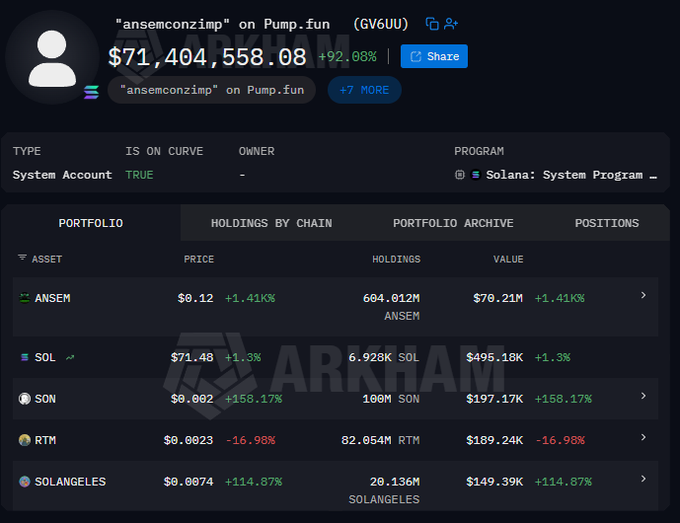Open the PORTFOLIO ARCHIVE tab
Screen dimensions: 680x523
[x=453, y=223]
